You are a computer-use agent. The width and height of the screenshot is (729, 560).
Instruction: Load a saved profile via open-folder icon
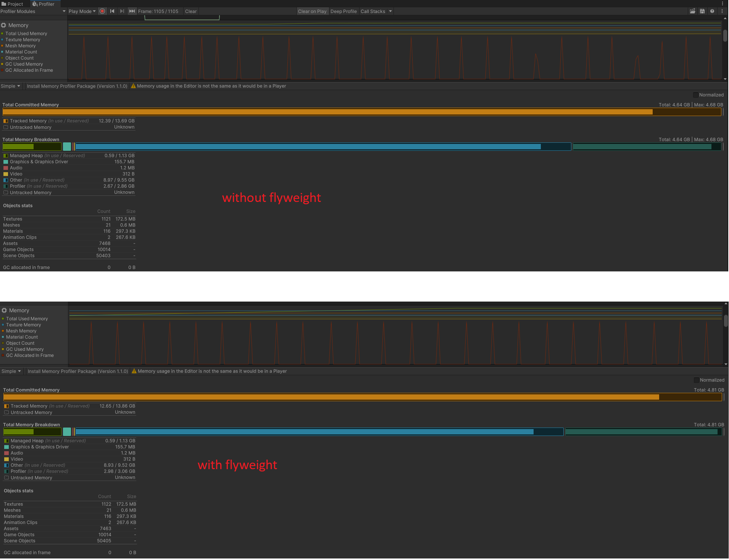(x=693, y=11)
